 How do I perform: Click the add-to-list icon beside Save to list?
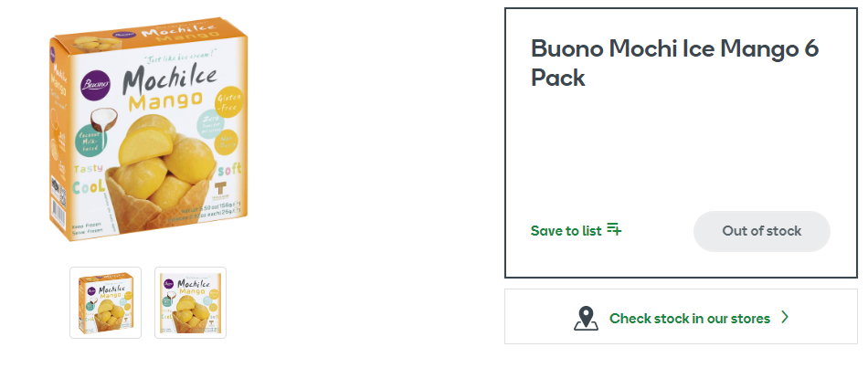[614, 229]
